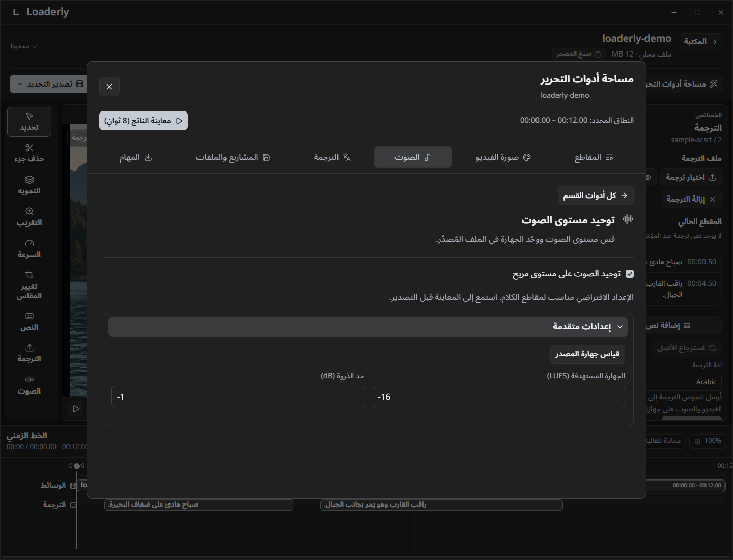Open تصدير التحديد export dropdown

49,84
